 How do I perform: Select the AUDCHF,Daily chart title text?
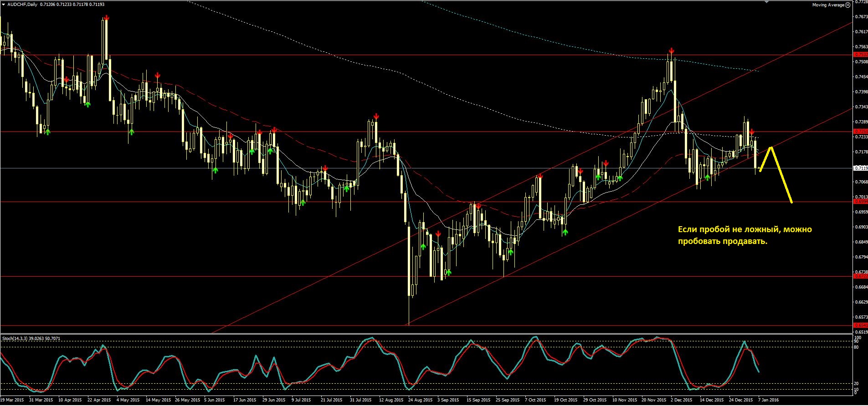(x=23, y=5)
